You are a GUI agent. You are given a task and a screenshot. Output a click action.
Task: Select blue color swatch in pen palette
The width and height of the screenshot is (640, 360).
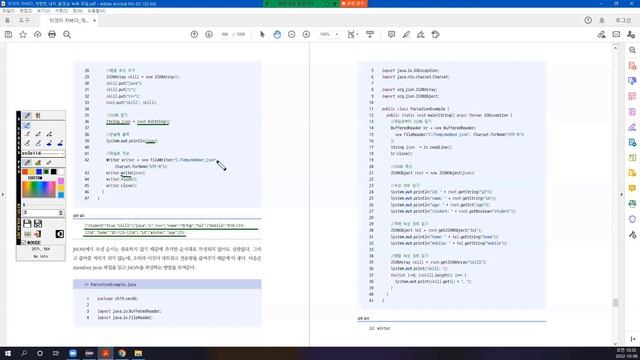click(39, 172)
